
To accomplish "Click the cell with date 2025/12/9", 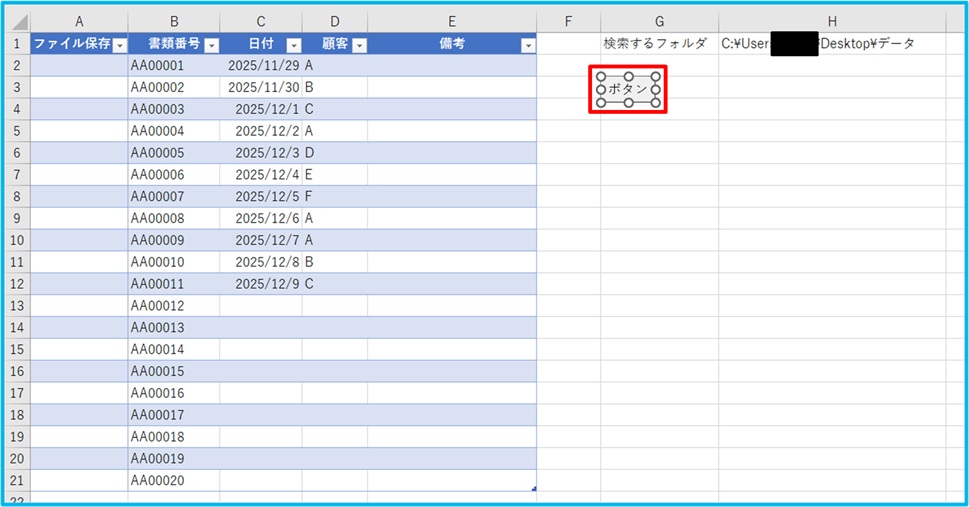I will pos(261,283).
